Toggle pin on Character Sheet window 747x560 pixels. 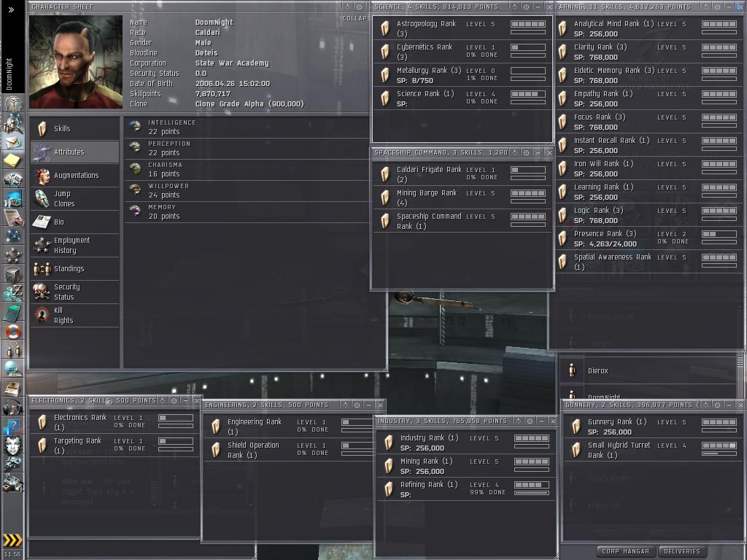click(x=347, y=7)
